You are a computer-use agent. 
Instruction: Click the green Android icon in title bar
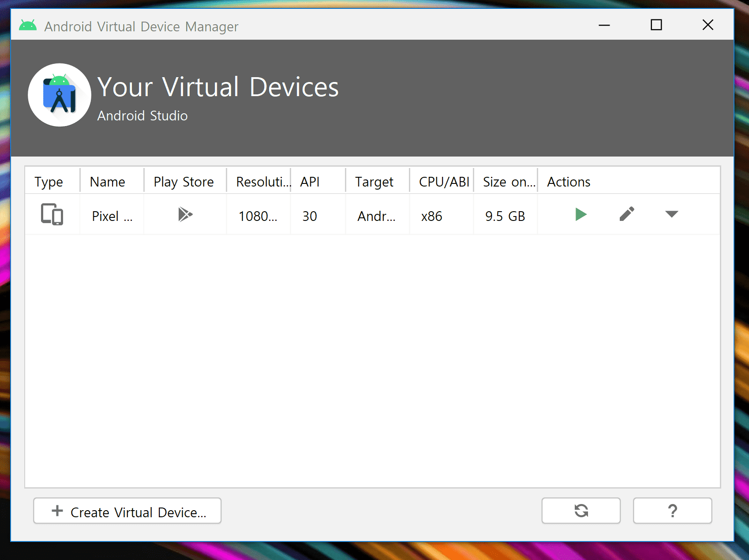[28, 26]
